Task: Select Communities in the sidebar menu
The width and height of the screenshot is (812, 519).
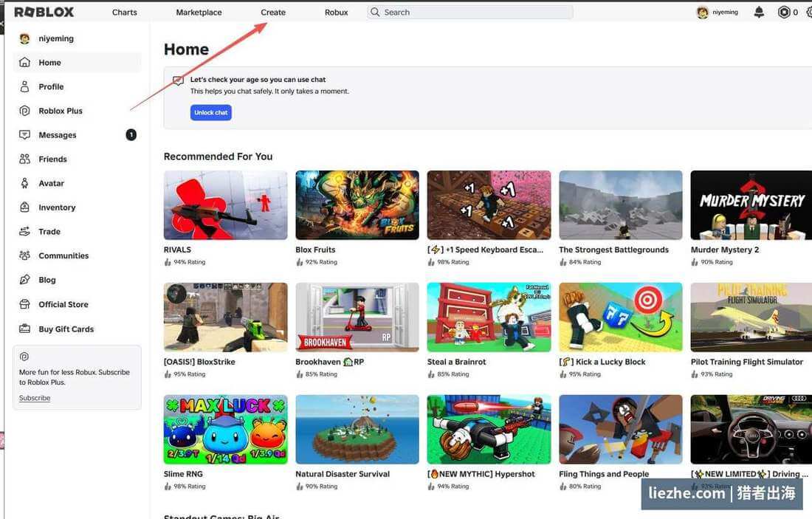Action: (77, 255)
